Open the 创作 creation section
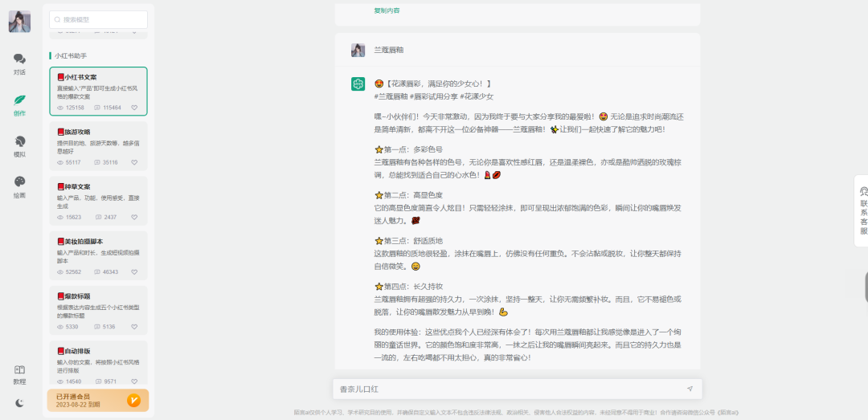 coord(19,105)
